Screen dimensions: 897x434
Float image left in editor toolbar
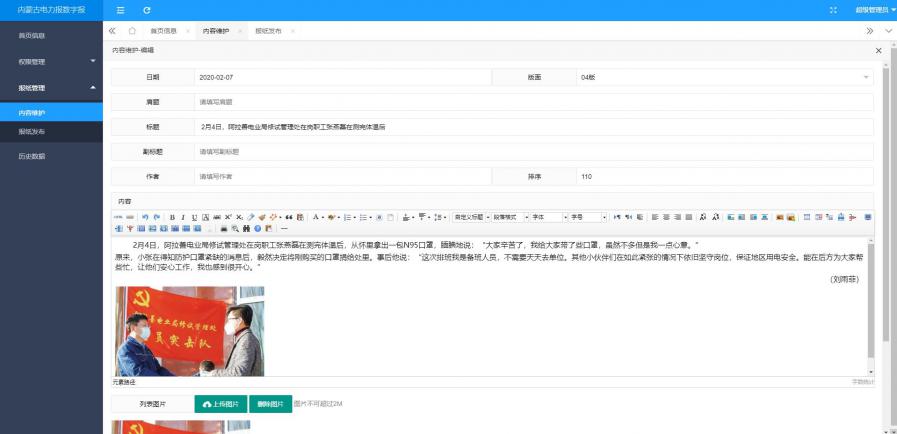click(741, 217)
